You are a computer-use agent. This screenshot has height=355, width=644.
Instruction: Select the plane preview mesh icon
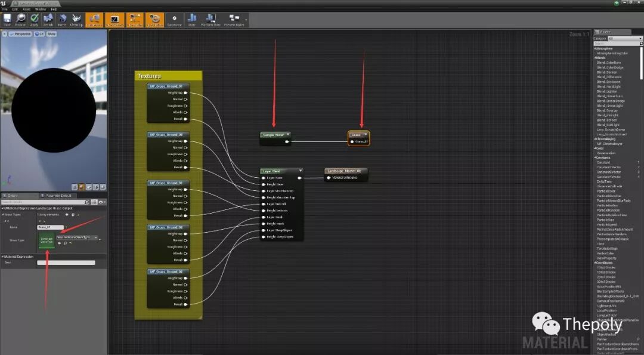[89, 187]
